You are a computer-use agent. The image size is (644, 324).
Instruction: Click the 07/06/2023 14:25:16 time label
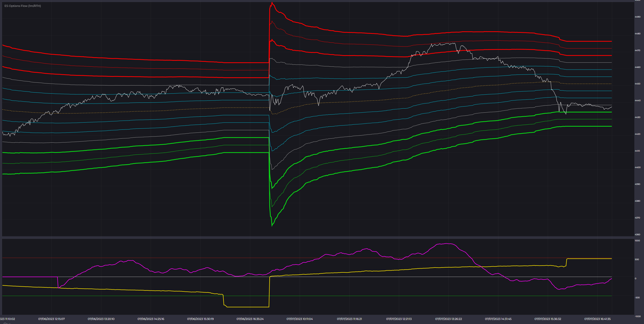click(x=151, y=319)
